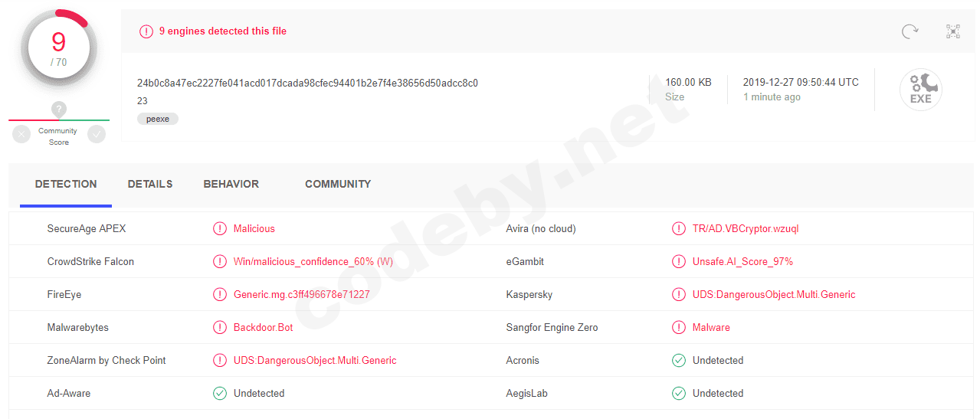Click the file name '23'
Image resolution: width=980 pixels, height=419 pixels.
pos(143,101)
